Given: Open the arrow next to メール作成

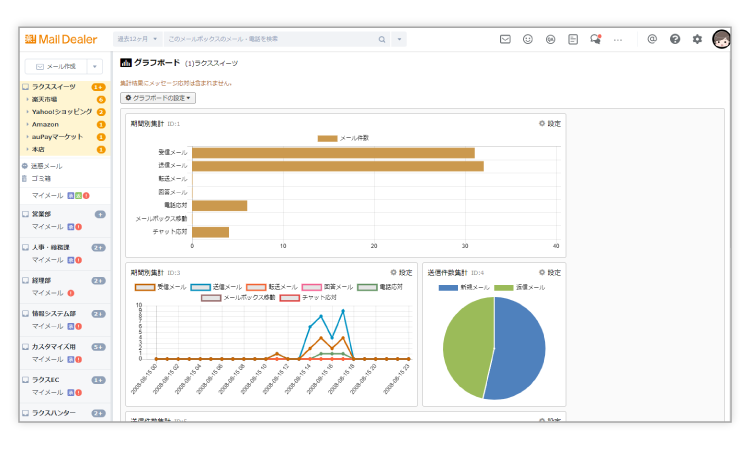Looking at the screenshot, I should click(95, 66).
